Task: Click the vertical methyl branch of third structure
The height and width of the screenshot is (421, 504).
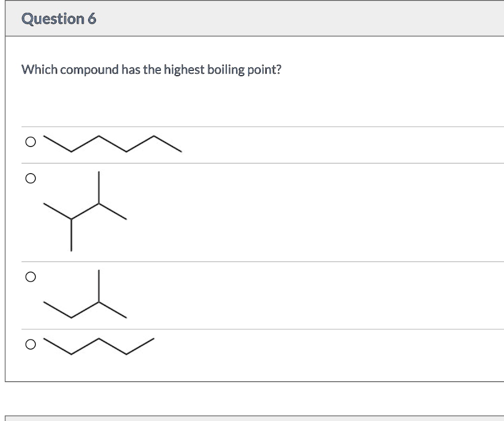Action: [x=98, y=286]
